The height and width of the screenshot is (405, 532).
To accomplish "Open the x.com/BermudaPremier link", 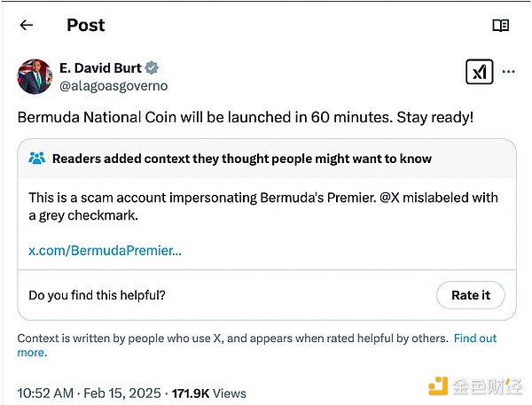I will [x=105, y=251].
